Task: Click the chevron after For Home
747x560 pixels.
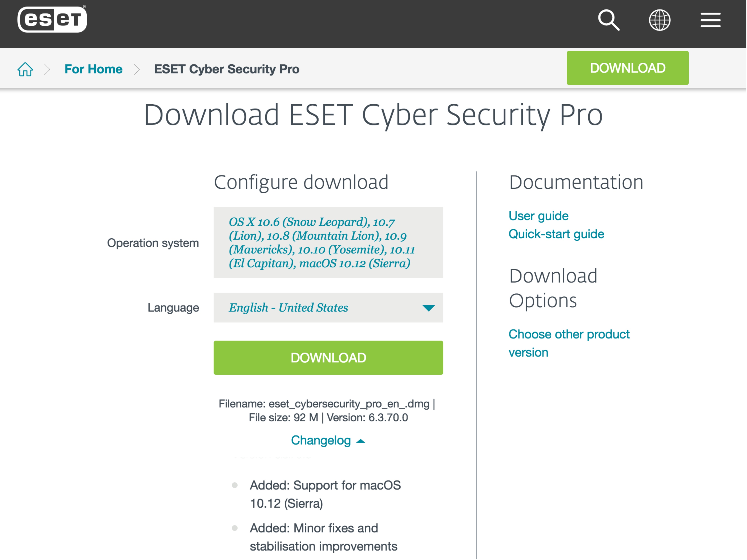Action: click(136, 69)
